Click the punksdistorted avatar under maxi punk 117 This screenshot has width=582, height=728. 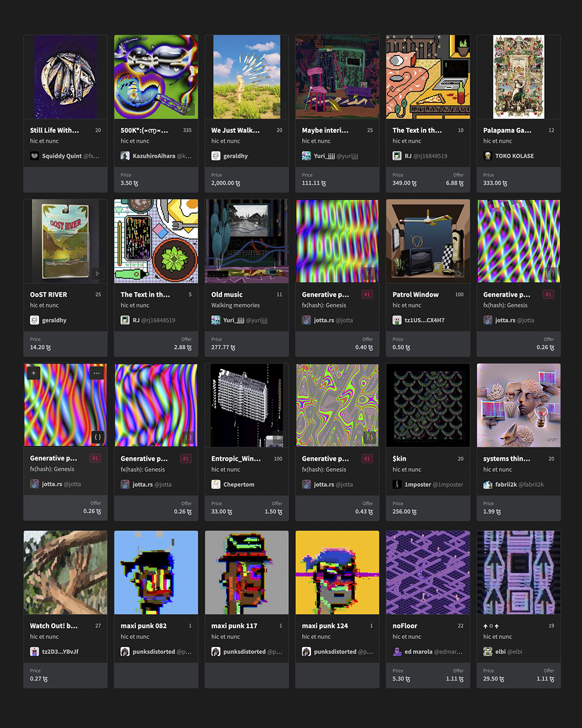click(x=216, y=651)
